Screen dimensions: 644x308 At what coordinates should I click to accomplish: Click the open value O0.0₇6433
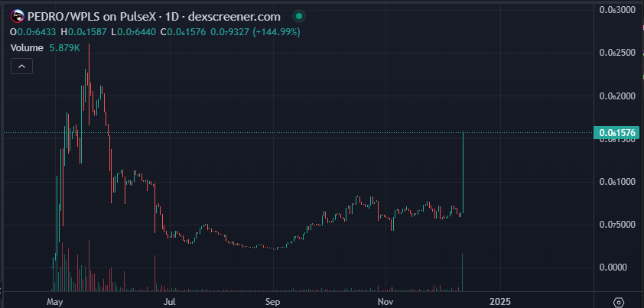point(33,32)
